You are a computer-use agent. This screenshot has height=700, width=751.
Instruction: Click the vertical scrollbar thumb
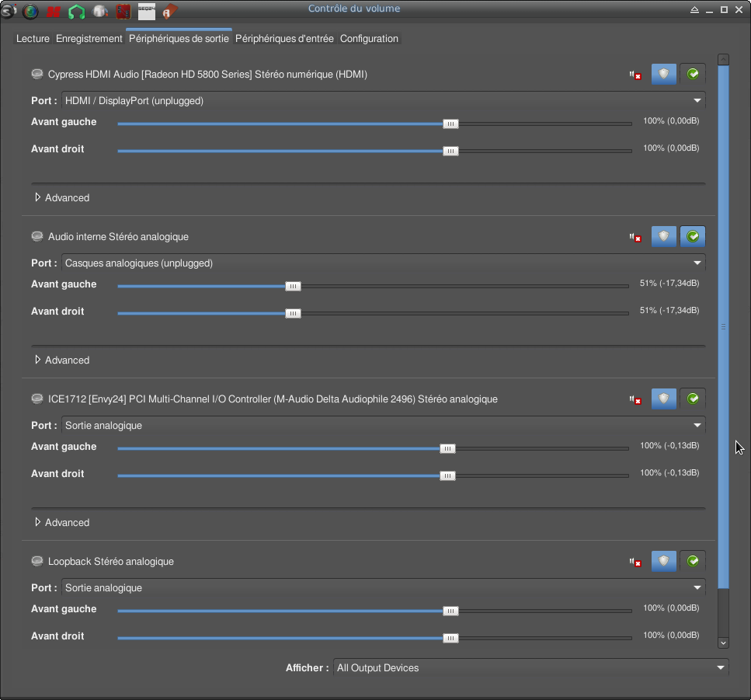(723, 327)
